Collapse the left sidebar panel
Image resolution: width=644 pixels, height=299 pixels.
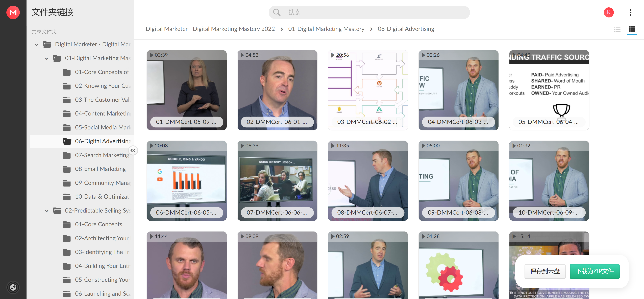[x=133, y=150]
